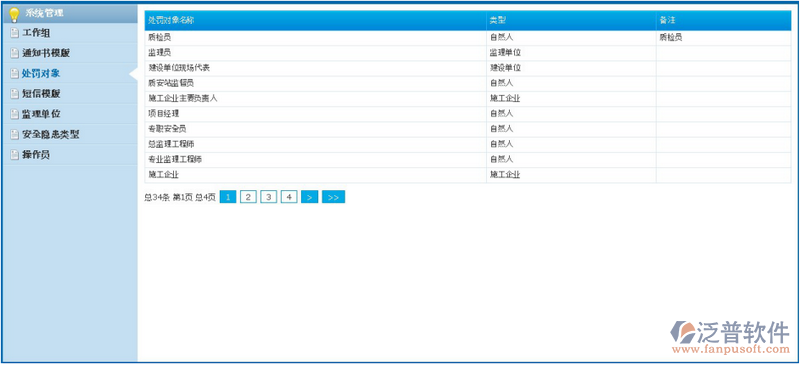This screenshot has width=800, height=365.
Task: Go to page 3 of results
Action: (x=268, y=197)
